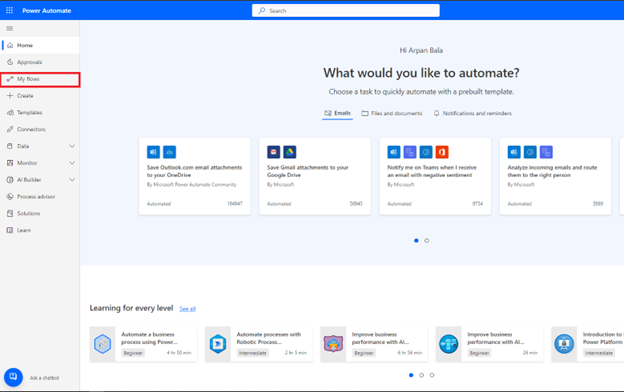Open the Ask a chatbot icon
This screenshot has width=624, height=392.
pyautogui.click(x=13, y=377)
